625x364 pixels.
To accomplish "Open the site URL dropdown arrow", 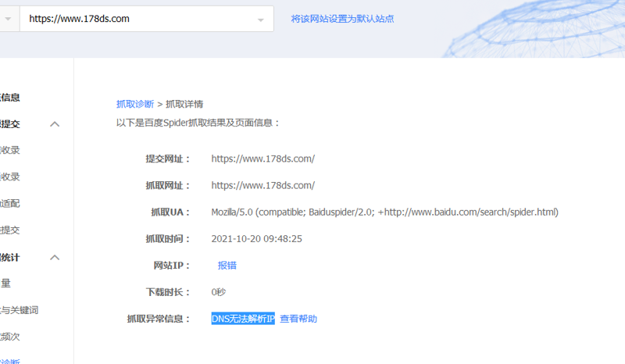I will (261, 20).
